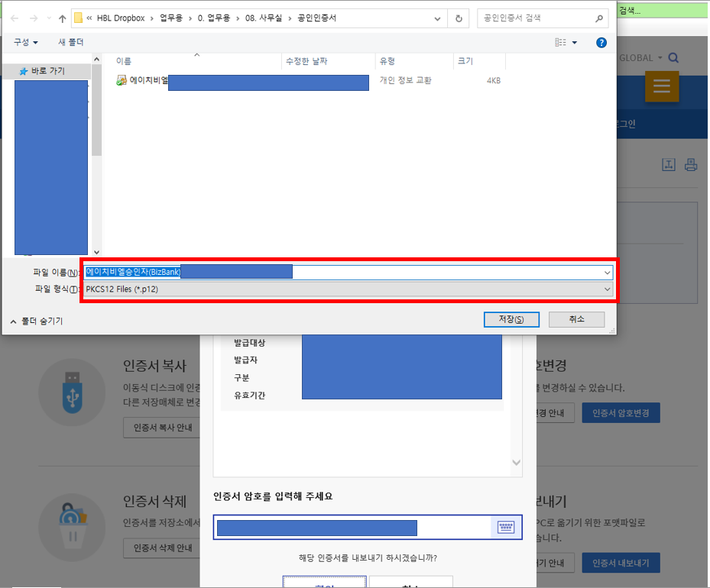The image size is (710, 588).
Task: Collapse dialog with 폴더 숨기기
Action: coord(36,320)
